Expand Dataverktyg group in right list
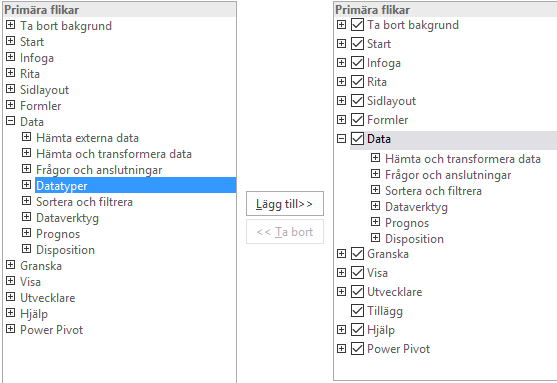Image resolution: width=557 pixels, height=383 pixels. 375,206
